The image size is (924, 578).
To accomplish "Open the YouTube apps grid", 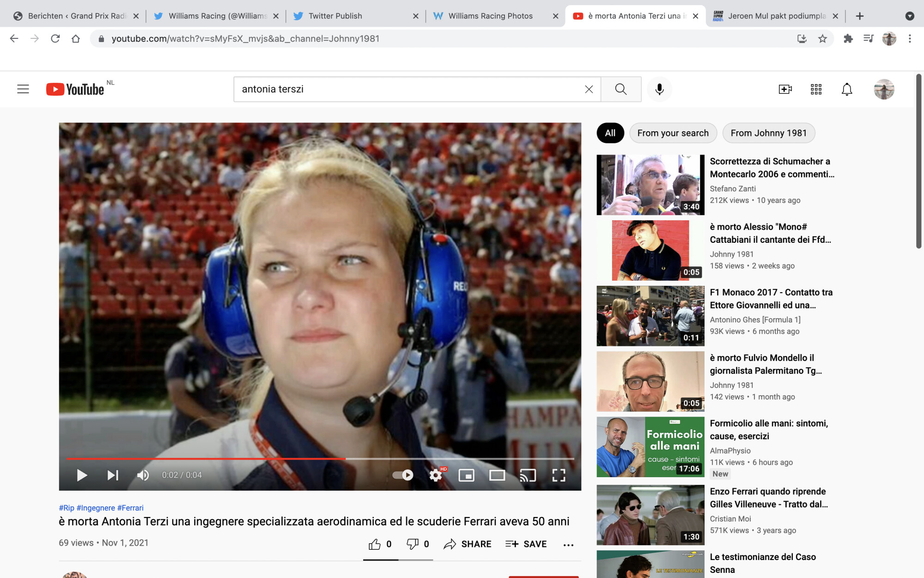I will click(816, 89).
